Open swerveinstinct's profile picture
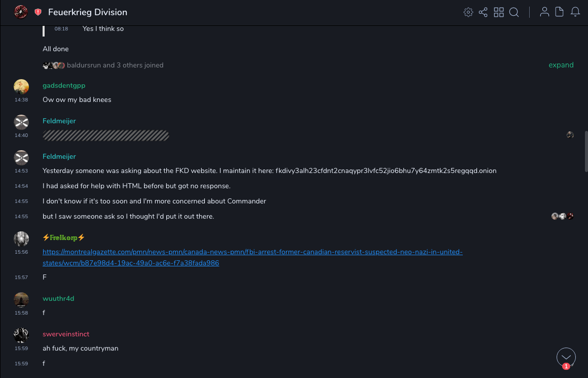588x378 pixels. point(21,335)
